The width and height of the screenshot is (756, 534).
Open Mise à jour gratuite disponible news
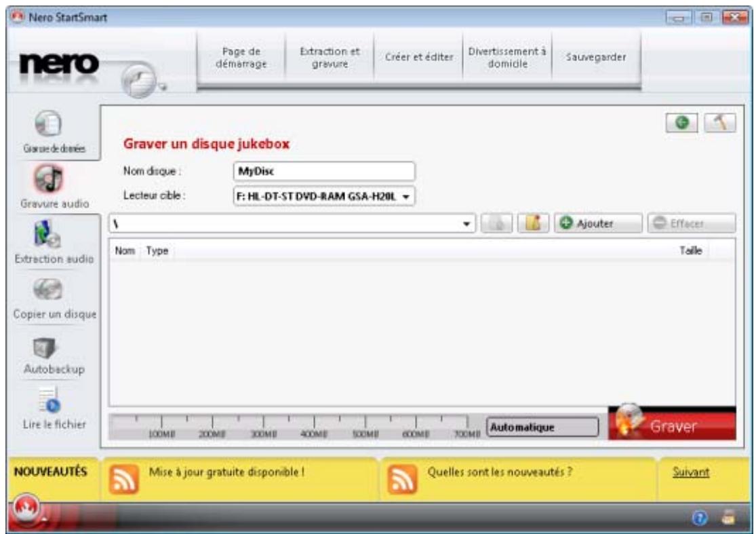[226, 472]
